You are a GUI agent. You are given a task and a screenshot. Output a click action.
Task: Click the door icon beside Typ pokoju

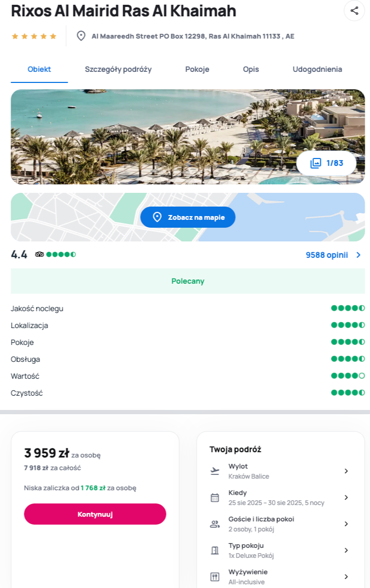215,550
